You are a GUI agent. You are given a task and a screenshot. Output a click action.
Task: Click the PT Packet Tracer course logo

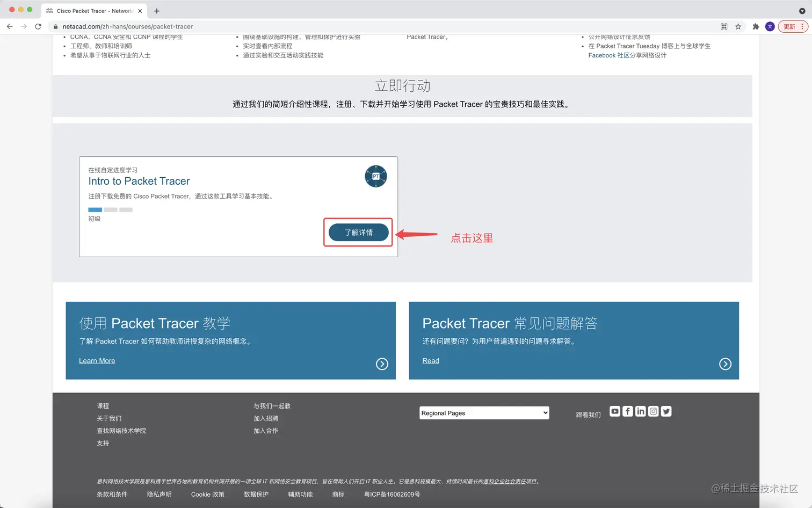(x=376, y=176)
